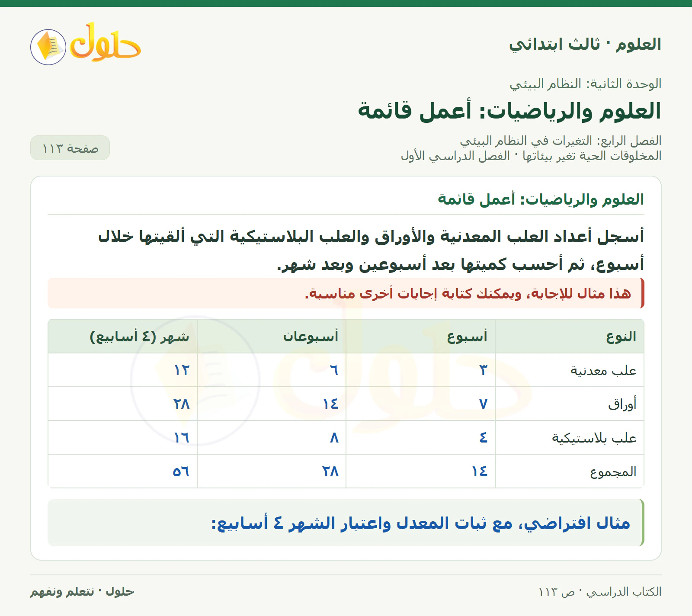692x616 pixels.
Task: Click the page badge صفحة ١١٣
Action: (x=70, y=148)
